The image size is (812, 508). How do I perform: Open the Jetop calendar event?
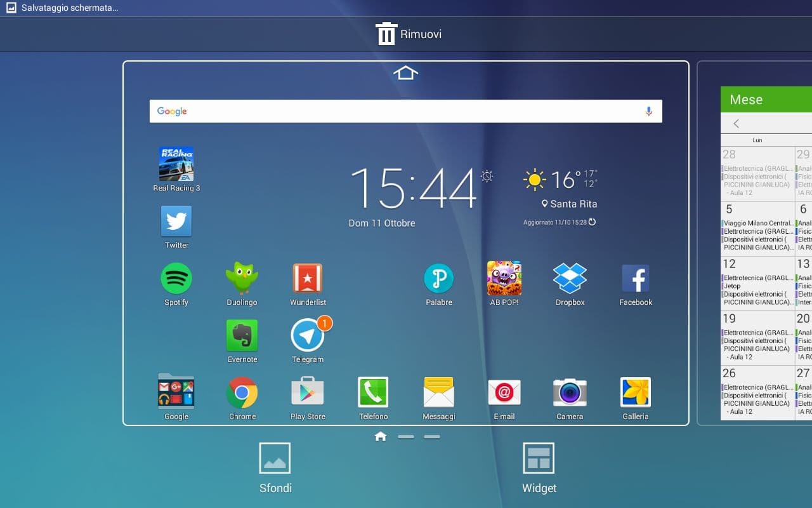[x=732, y=286]
